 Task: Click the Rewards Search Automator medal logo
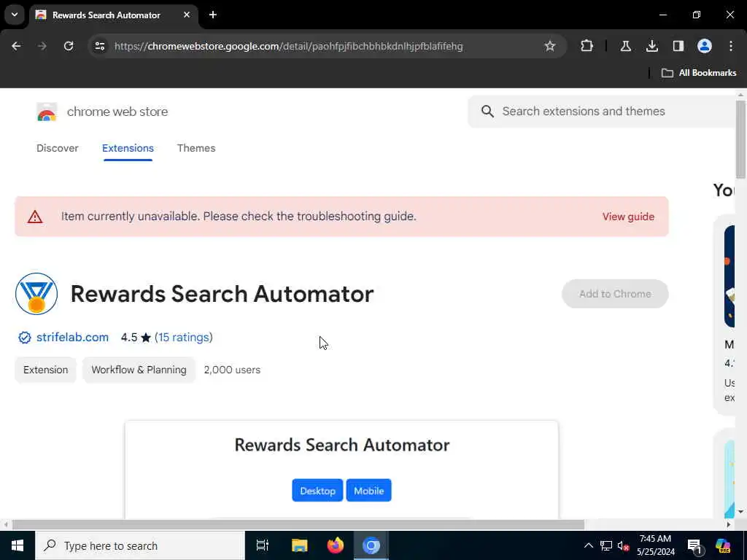tap(36, 294)
